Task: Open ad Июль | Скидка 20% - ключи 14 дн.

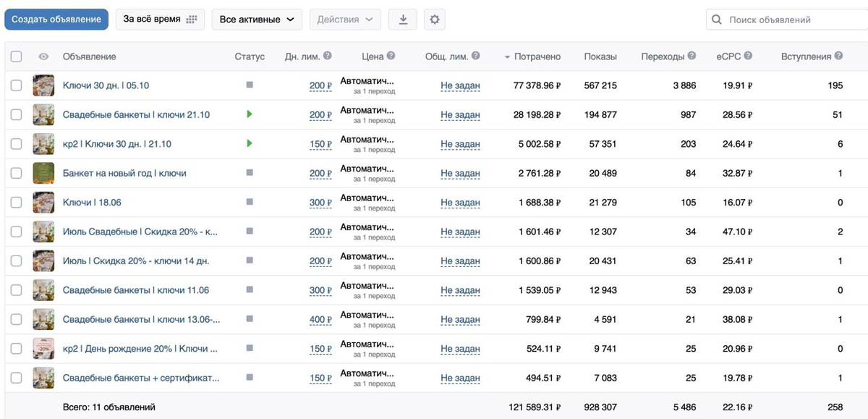Action: pos(136,261)
